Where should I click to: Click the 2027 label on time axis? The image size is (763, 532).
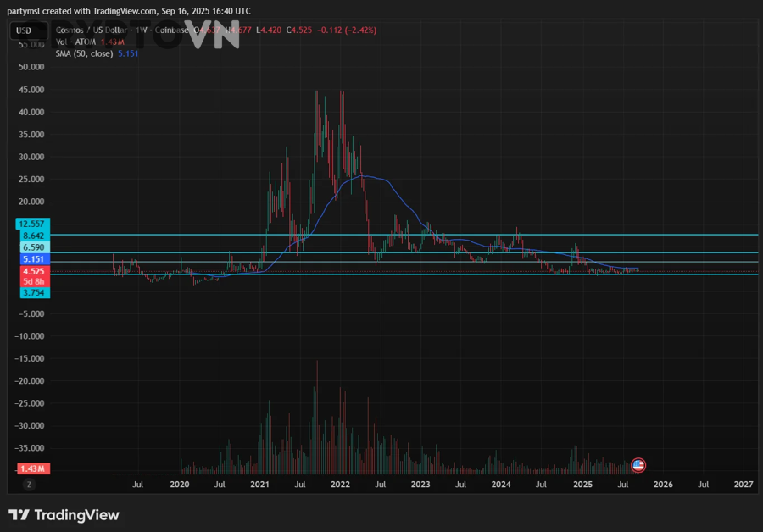[744, 485]
